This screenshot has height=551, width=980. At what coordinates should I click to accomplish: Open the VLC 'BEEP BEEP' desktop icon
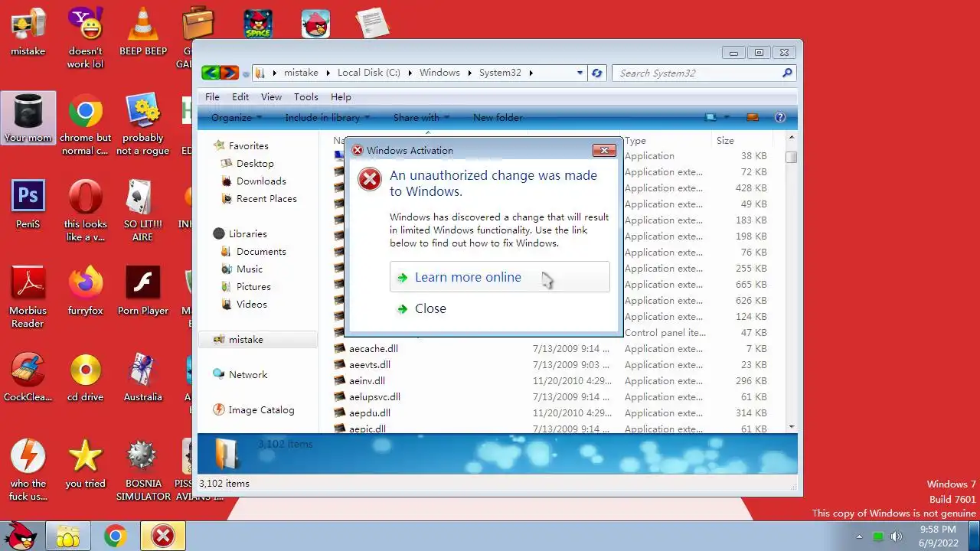[x=143, y=32]
